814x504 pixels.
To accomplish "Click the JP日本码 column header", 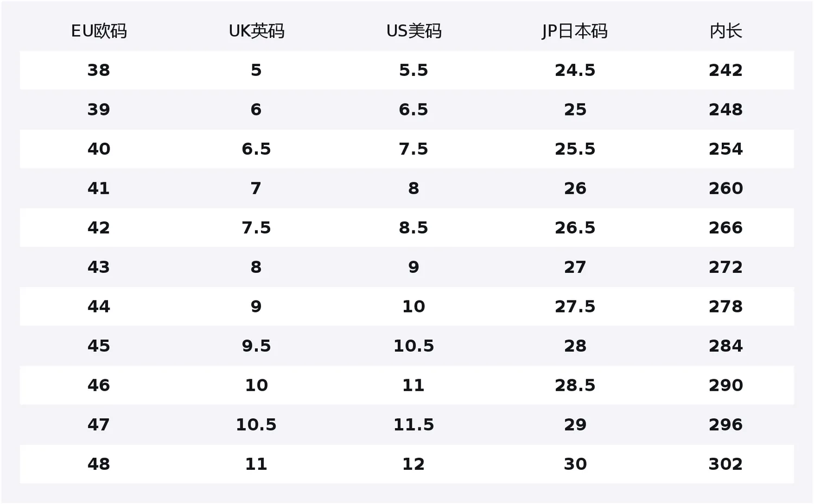I will (x=575, y=31).
